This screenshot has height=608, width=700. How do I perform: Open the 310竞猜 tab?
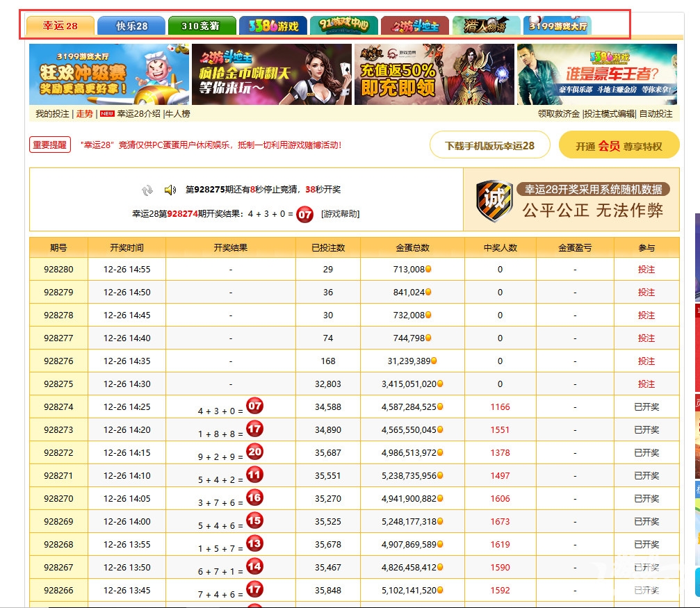200,25
